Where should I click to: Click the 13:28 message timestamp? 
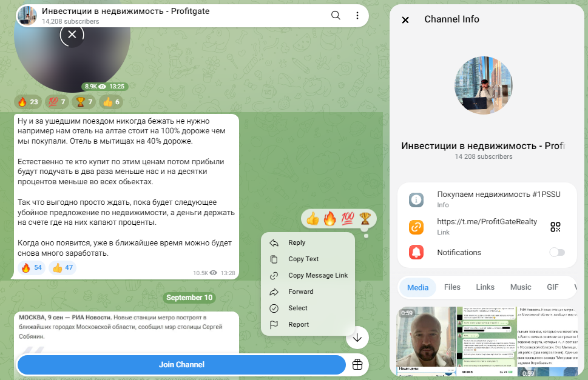point(228,273)
